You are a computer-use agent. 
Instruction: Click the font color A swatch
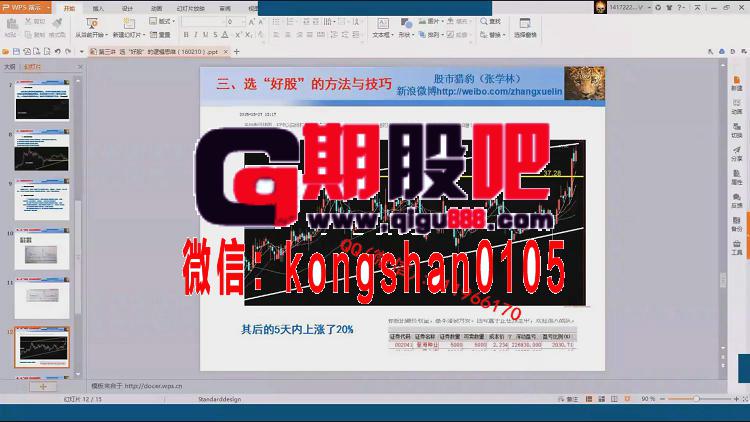pyautogui.click(x=224, y=35)
